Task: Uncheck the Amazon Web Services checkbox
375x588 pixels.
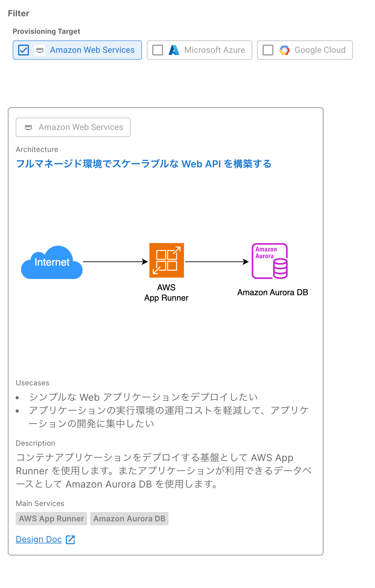Action: [24, 50]
